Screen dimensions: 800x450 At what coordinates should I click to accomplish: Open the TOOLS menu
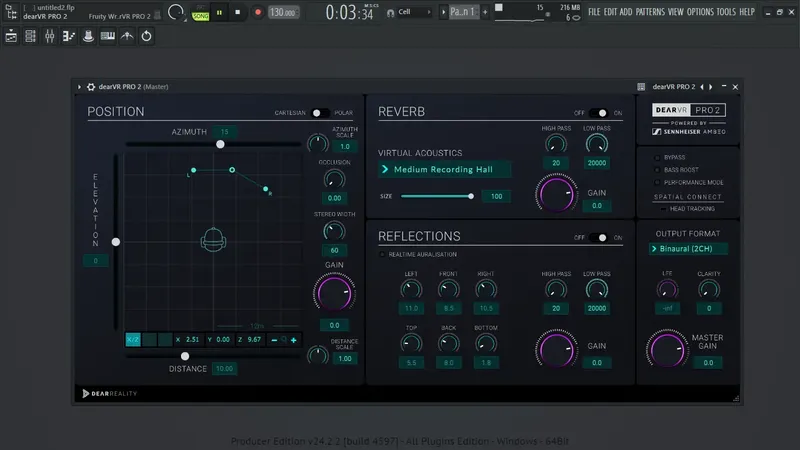click(x=726, y=12)
